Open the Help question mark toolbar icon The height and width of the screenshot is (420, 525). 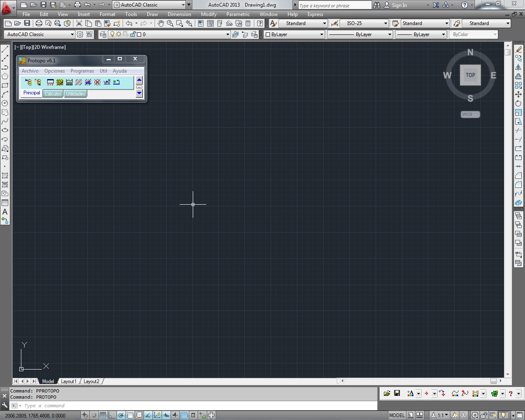click(x=260, y=23)
